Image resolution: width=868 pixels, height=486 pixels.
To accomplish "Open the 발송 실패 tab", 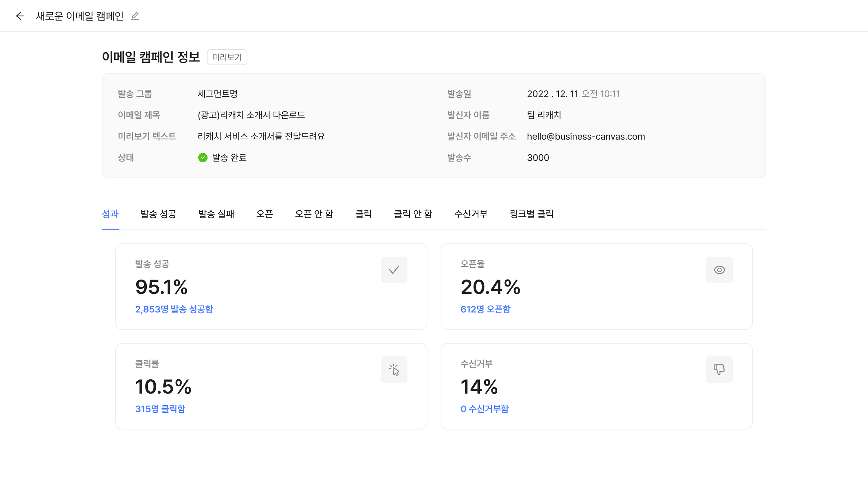I will [x=216, y=214].
